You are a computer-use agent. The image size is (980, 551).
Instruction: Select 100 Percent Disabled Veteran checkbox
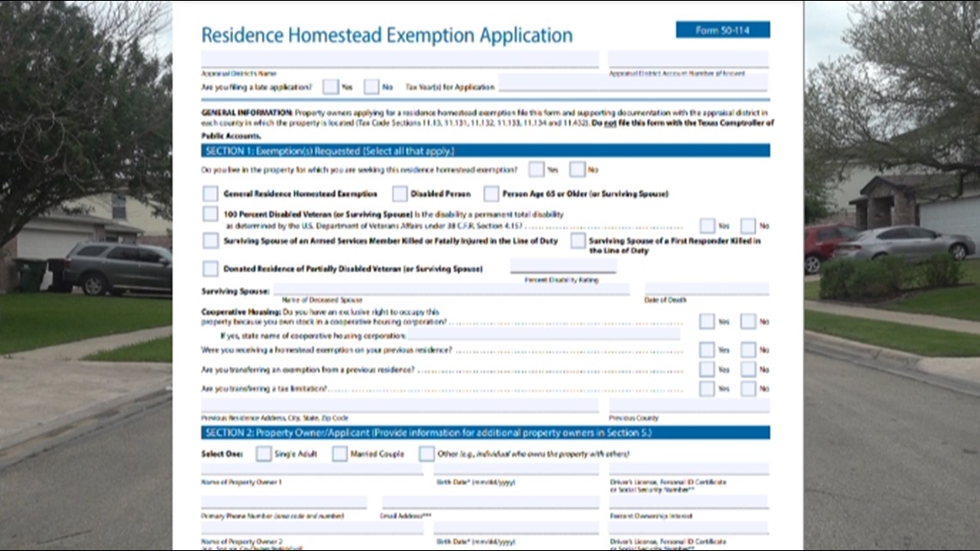tap(211, 214)
